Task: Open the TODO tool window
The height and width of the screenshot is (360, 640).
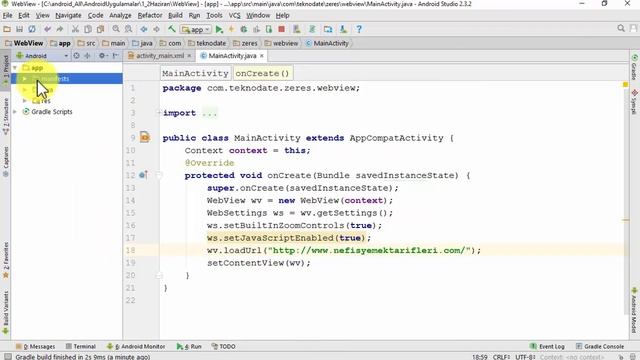Action: (223, 346)
